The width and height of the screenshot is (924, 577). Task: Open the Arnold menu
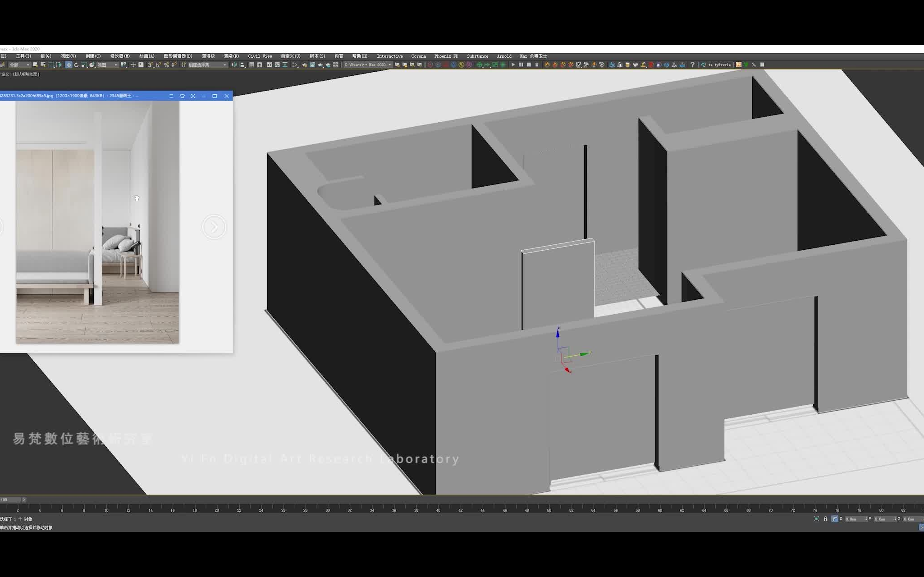pyautogui.click(x=504, y=56)
